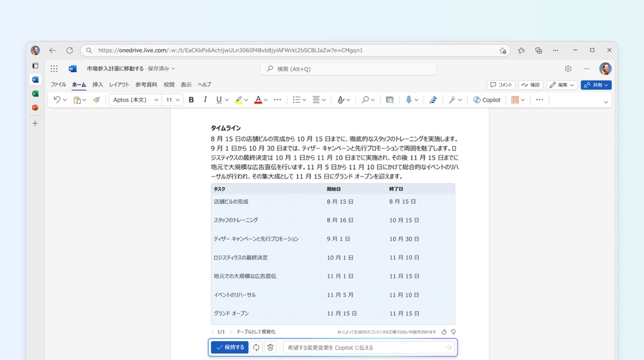
Task: Expand paste options dropdown arrow
Action: [x=84, y=100]
